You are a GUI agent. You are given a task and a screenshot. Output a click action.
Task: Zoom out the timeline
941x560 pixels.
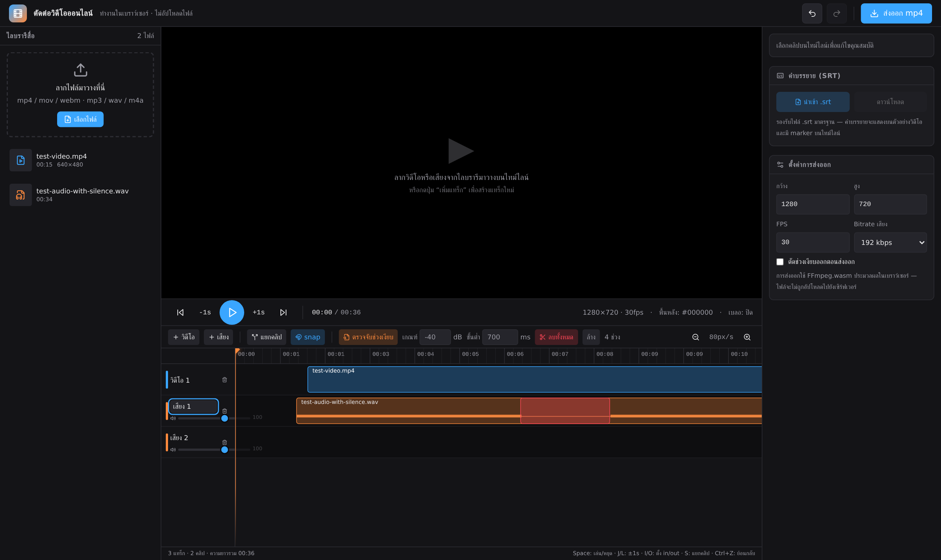point(696,337)
